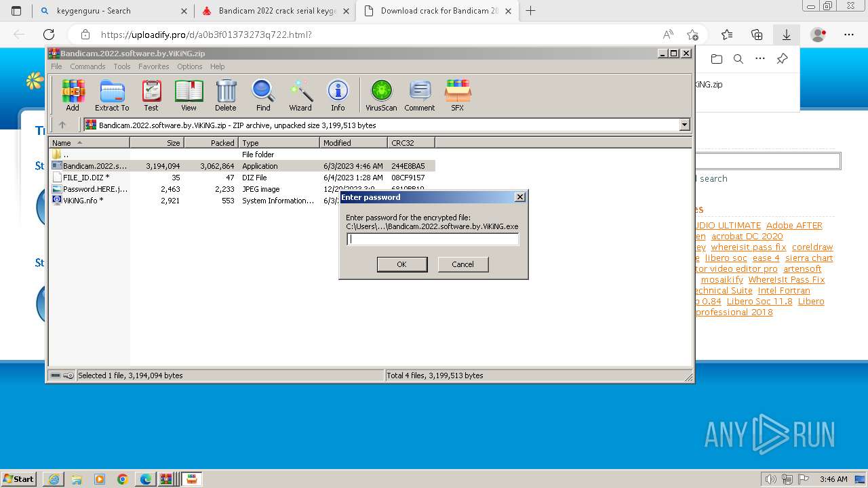
Task: Add page to favorites star icon
Action: [692, 35]
